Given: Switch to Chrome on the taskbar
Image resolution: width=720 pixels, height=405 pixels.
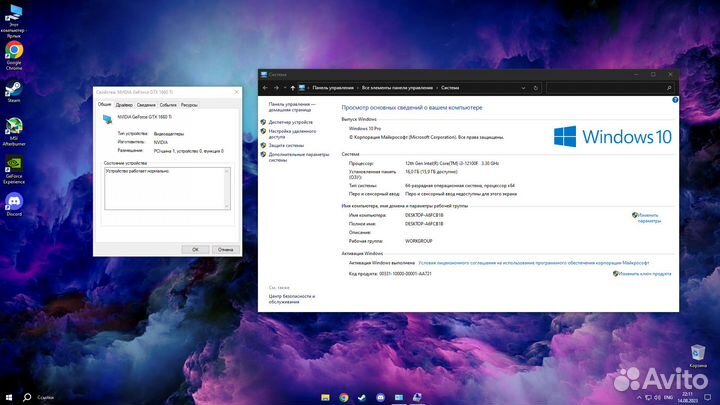Looking at the screenshot, I should click(x=343, y=397).
